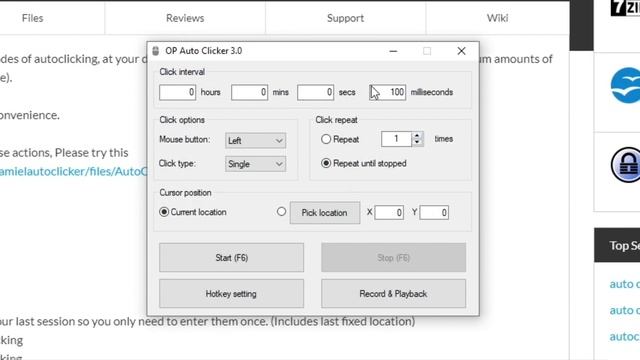Switch to the Reviews tab
Screen dimensions: 640x360
click(x=185, y=18)
